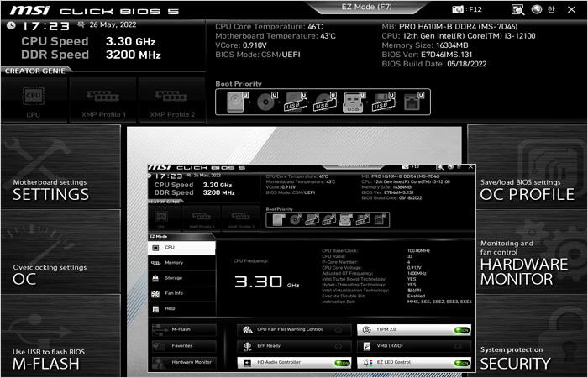This screenshot has height=378, width=588.
Task: Enable XMP Profile 1 in the EZ Mode window
Action: click(202, 219)
